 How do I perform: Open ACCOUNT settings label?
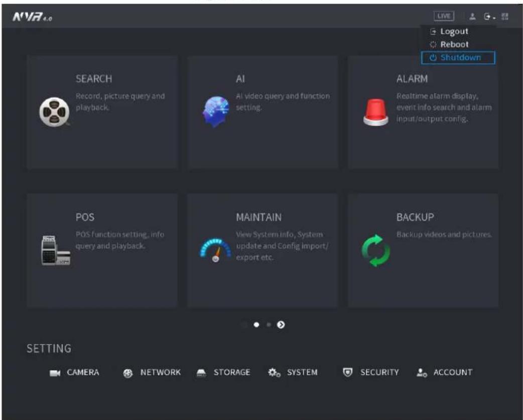point(453,372)
